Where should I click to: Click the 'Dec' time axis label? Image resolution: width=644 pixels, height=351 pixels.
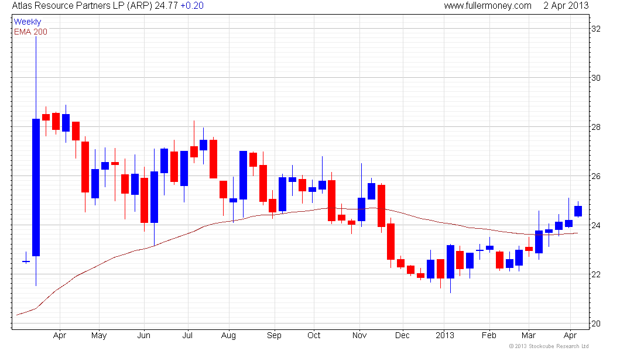tap(402, 335)
